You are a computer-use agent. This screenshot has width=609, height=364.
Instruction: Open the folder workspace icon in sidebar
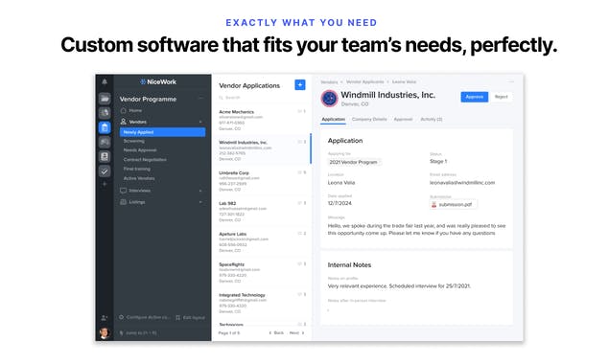coord(105,99)
